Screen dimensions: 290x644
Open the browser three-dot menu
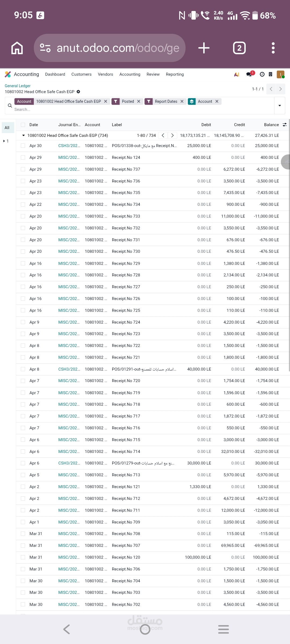[273, 48]
